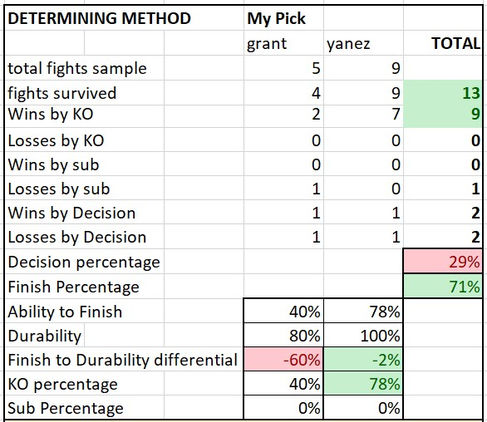The width and height of the screenshot is (487, 422).
Task: Click the red Decision percentage 29% cell
Action: click(x=443, y=261)
